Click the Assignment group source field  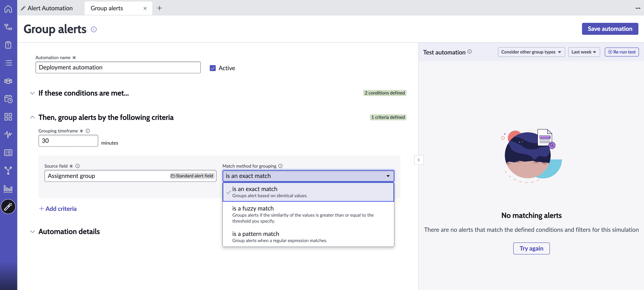pos(130,176)
